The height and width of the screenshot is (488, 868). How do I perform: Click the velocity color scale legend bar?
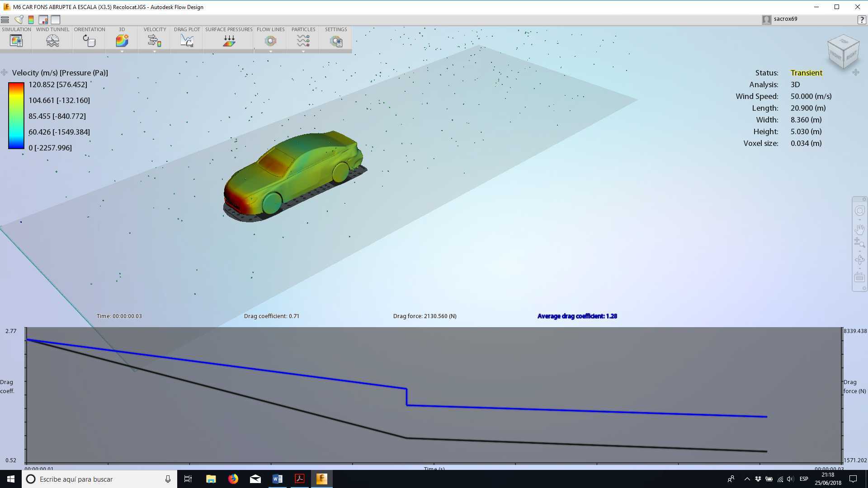pos(16,116)
